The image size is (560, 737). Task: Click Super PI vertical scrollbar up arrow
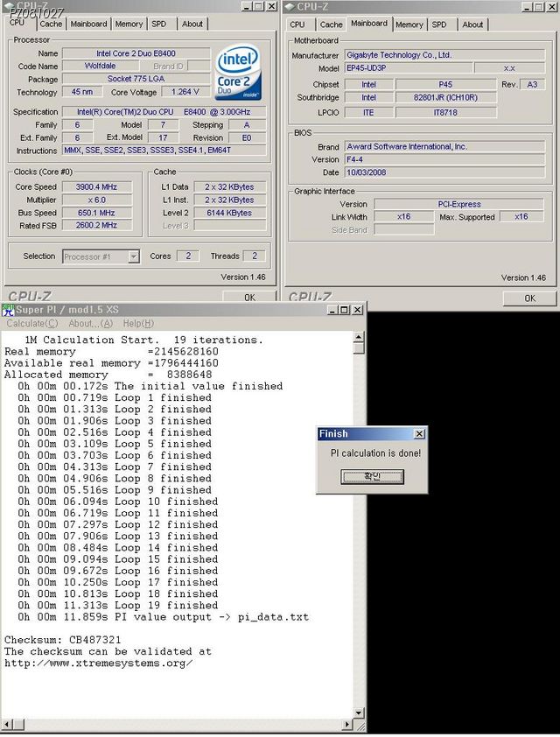point(359,337)
